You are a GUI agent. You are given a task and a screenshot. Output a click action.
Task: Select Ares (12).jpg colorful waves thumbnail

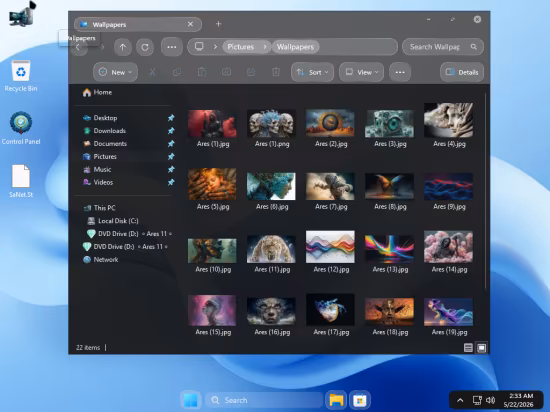point(331,252)
